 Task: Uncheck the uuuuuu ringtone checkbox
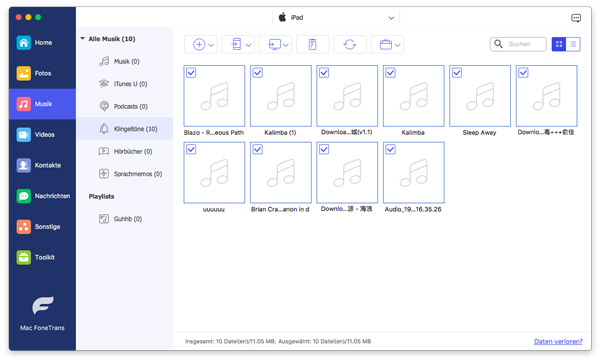(191, 149)
